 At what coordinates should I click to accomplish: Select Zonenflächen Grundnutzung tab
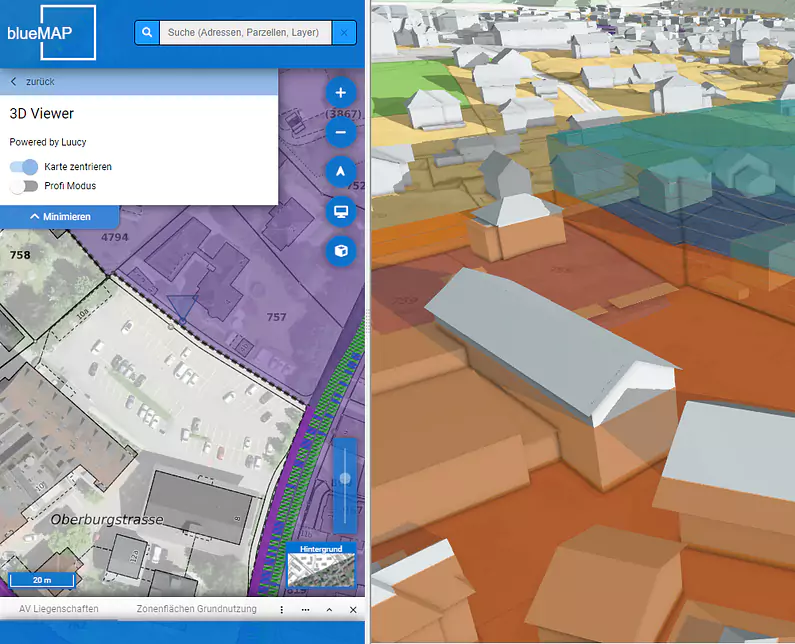coord(196,609)
